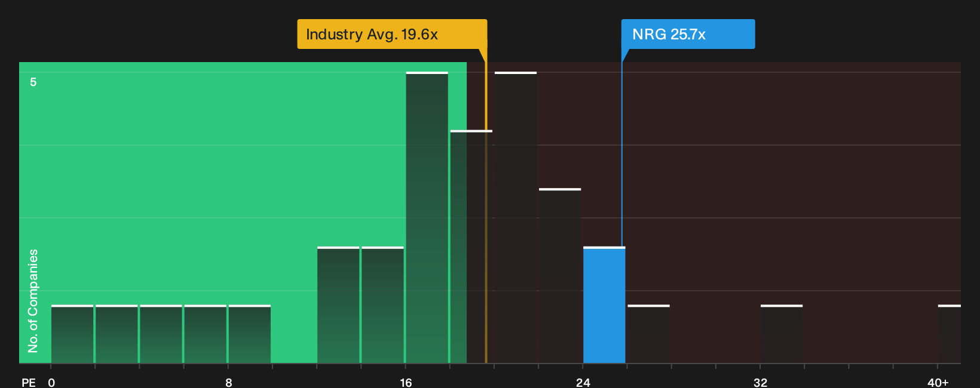Click the 'No. of Companies' axis title
This screenshot has width=980, height=388.
(x=33, y=300)
